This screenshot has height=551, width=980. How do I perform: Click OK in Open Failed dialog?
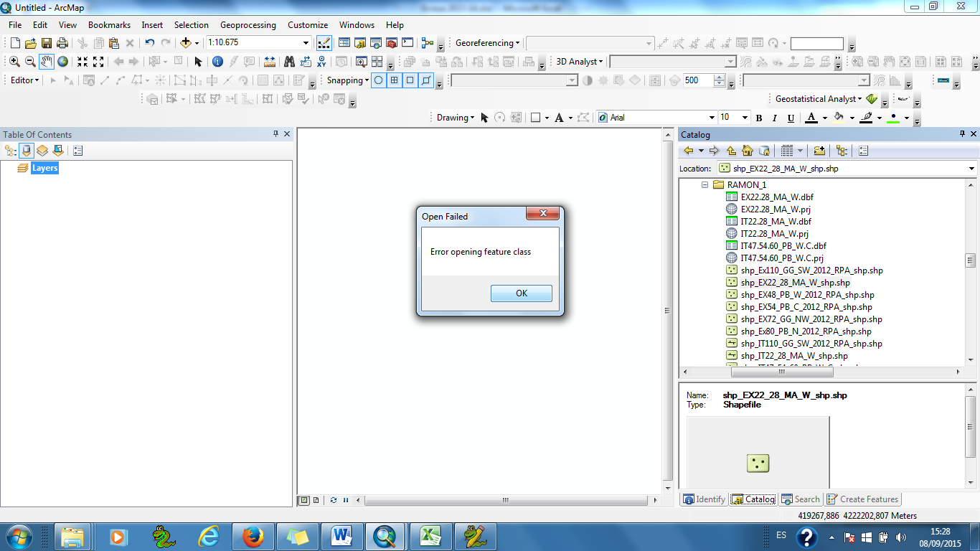(522, 293)
